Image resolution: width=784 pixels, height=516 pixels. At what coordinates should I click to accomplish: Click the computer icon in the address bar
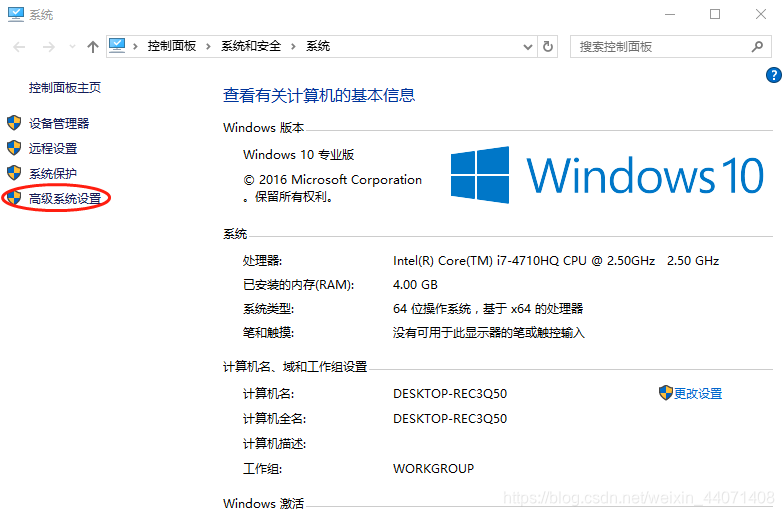(117, 46)
